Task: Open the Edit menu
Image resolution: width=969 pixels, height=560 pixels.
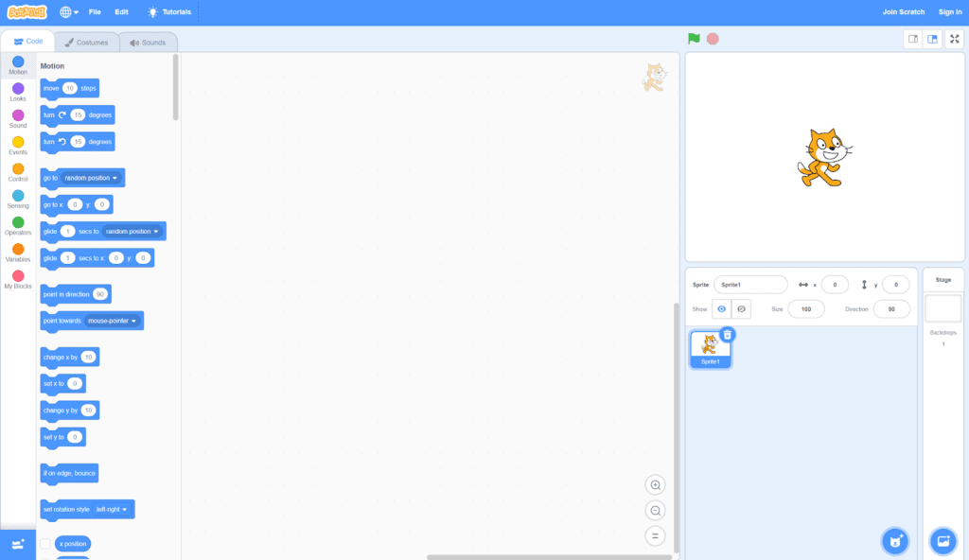Action: click(x=122, y=11)
